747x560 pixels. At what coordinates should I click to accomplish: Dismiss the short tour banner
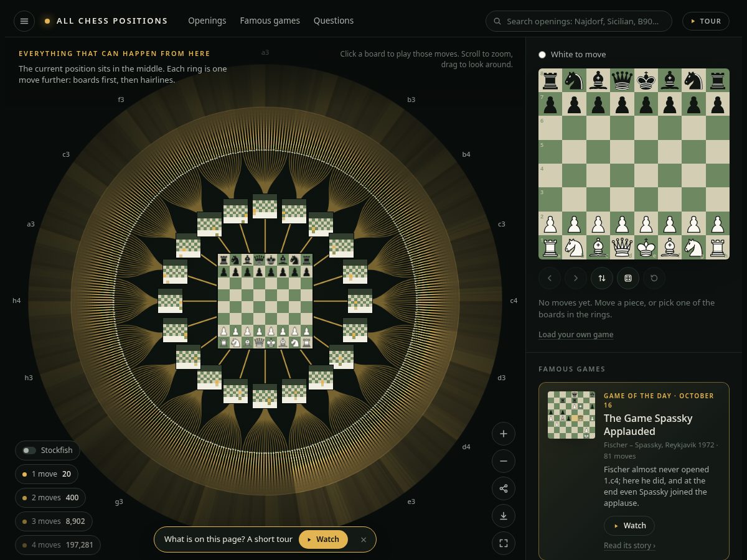click(x=364, y=539)
